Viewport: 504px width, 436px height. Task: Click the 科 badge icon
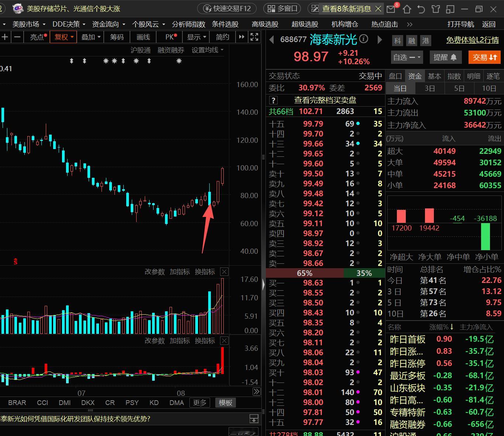point(397,41)
